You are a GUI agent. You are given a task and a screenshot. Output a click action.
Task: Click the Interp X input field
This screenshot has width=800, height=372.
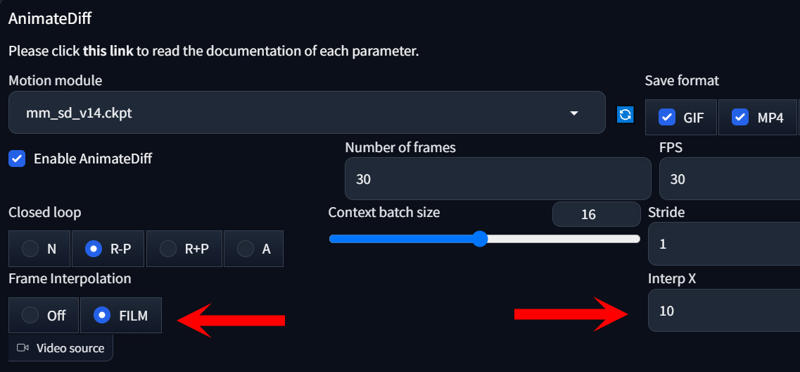tap(724, 310)
